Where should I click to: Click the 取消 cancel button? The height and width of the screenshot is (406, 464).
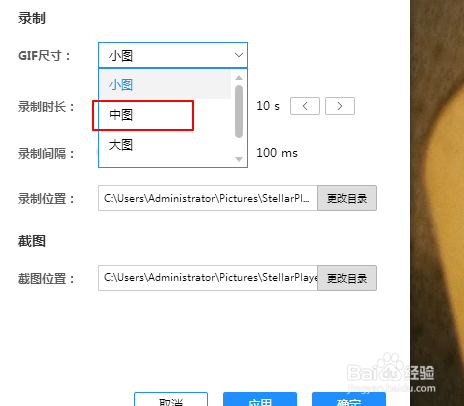coord(171,399)
